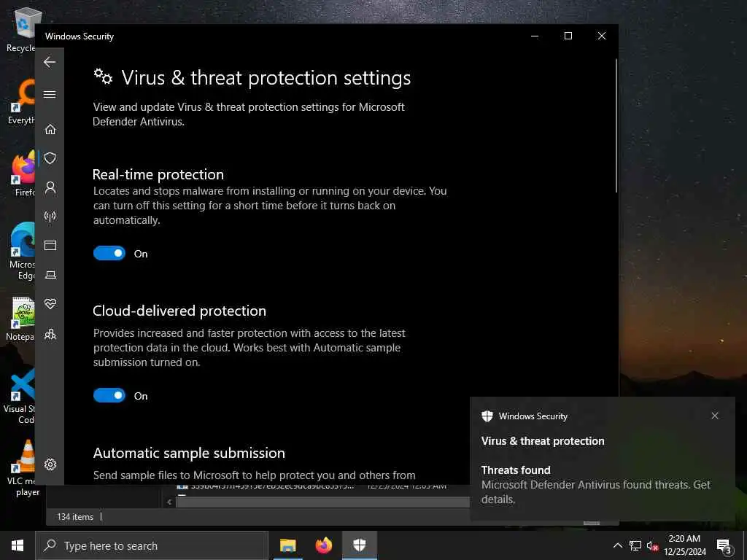Dismiss the Windows Security notification

[715, 416]
